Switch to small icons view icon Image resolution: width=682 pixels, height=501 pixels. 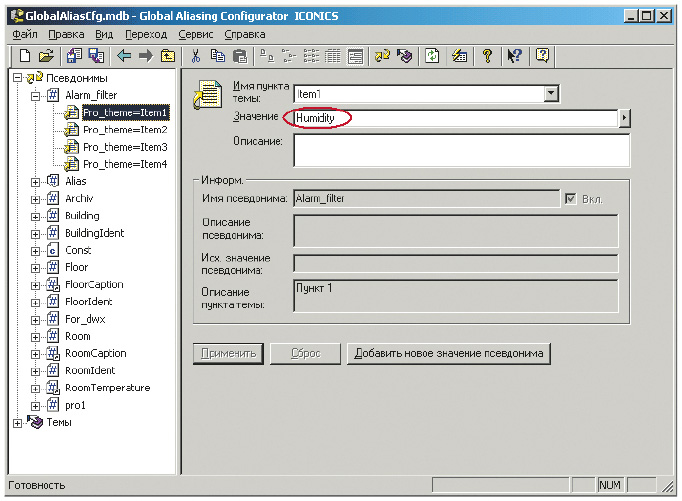point(288,56)
